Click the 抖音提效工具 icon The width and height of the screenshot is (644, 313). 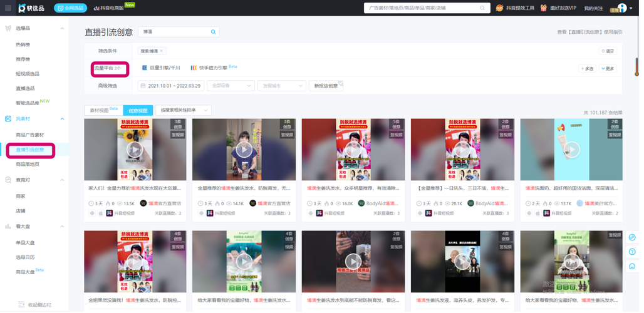coord(499,8)
